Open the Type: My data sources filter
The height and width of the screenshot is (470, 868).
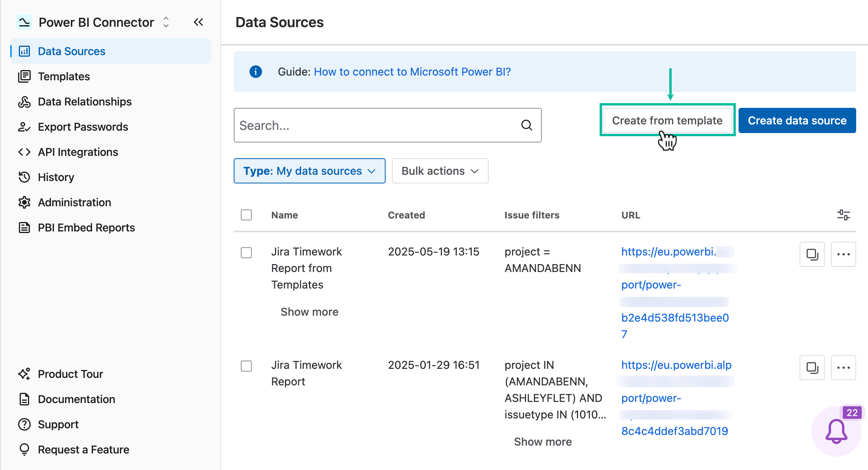point(310,171)
